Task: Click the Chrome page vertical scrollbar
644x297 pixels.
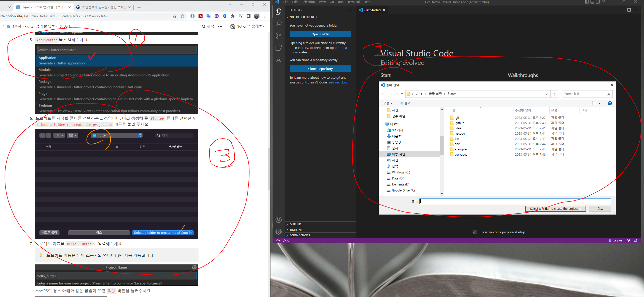Action: coord(269,169)
